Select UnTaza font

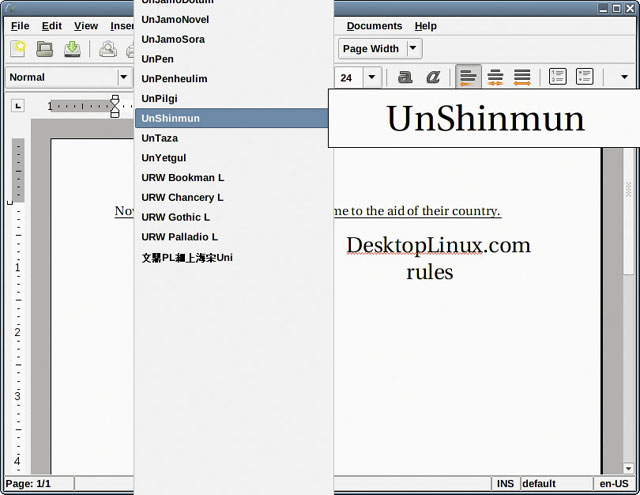tap(233, 138)
